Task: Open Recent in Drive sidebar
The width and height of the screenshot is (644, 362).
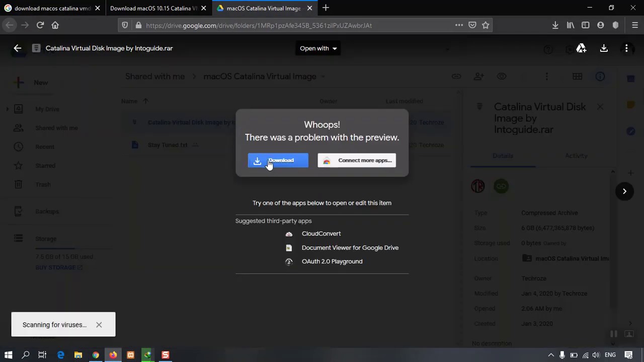Action: [x=45, y=147]
